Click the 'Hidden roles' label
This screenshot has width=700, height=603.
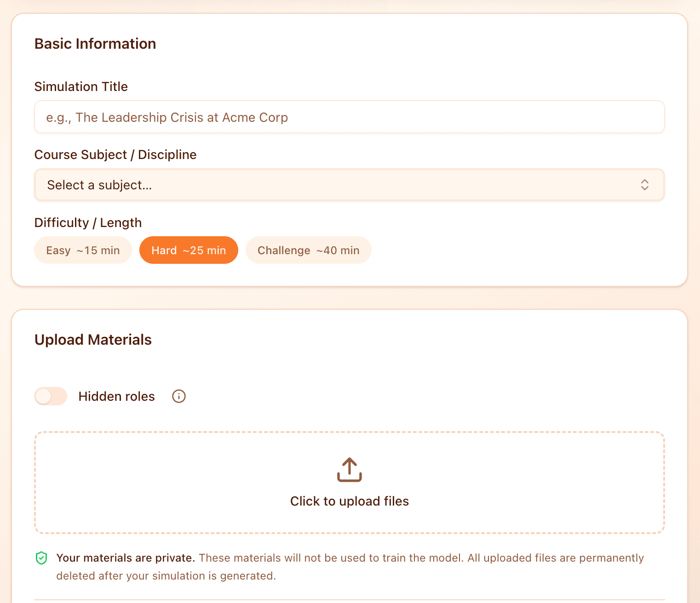pyautogui.click(x=116, y=396)
